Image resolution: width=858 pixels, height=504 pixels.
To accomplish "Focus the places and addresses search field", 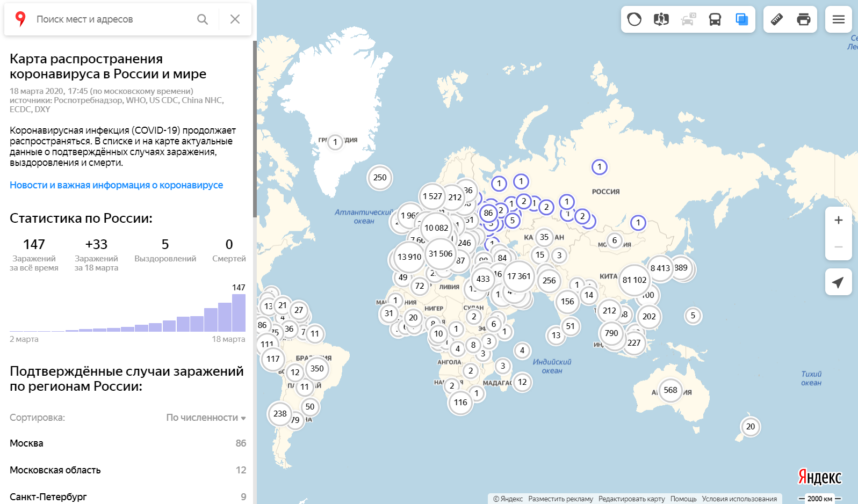I will (113, 19).
